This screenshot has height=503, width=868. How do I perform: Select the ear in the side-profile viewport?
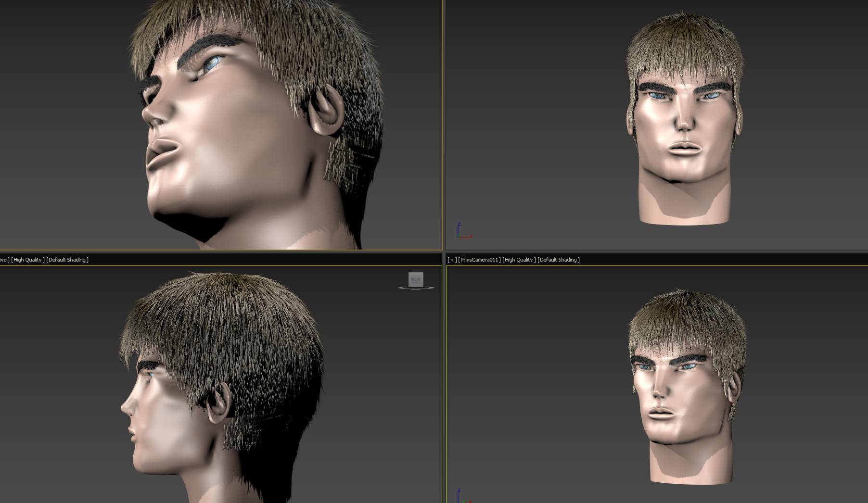[x=219, y=403]
